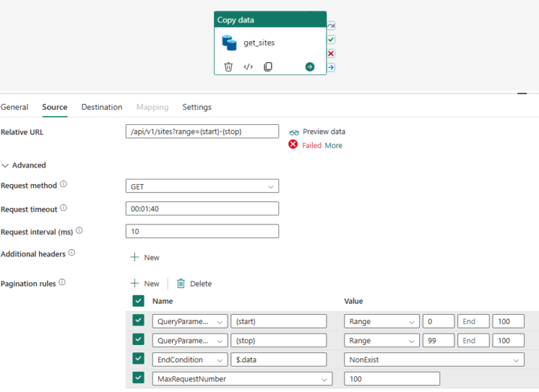539x392 pixels.
Task: Open the NonExist value dropdown
Action: pyautogui.click(x=434, y=360)
